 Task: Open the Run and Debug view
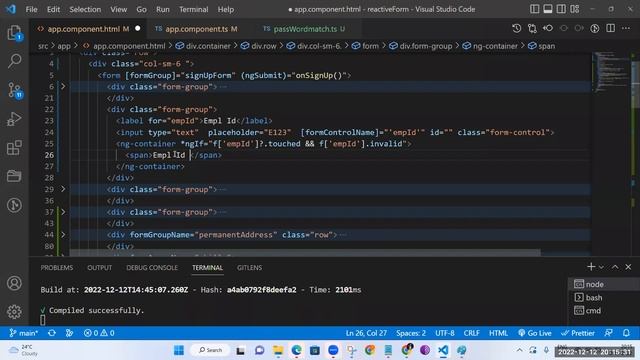click(14, 119)
